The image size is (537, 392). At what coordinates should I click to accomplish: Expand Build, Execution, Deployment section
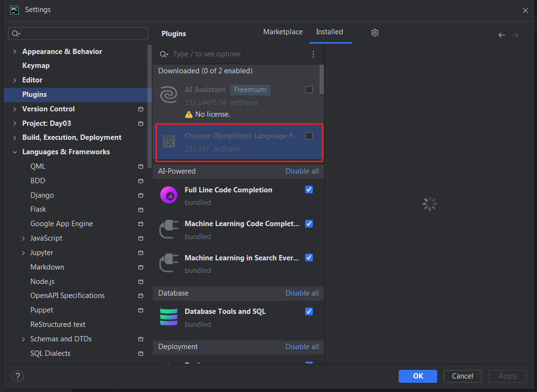pos(14,137)
